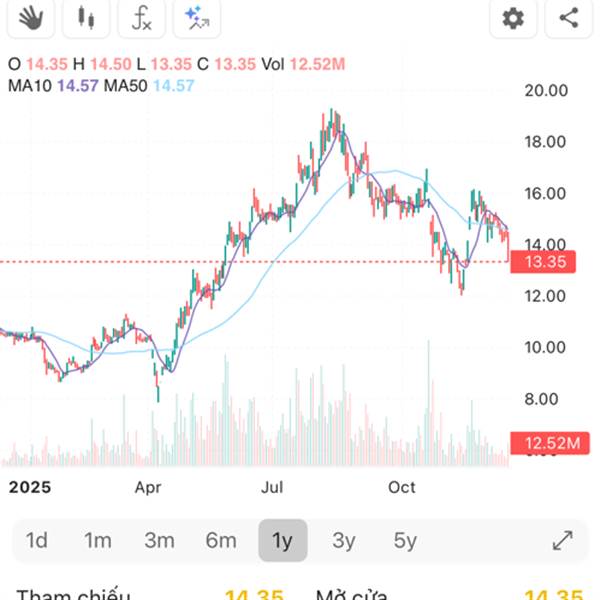Choose the 1y time range

[x=282, y=541]
